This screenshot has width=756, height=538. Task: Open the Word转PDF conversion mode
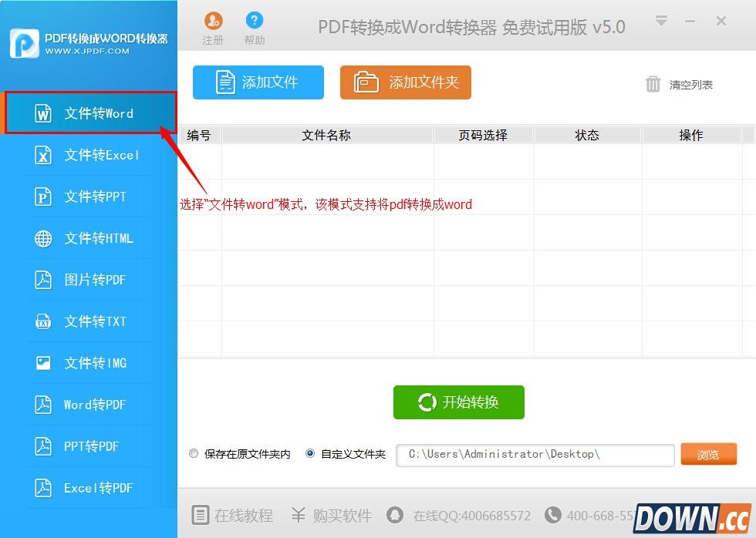coord(89,405)
